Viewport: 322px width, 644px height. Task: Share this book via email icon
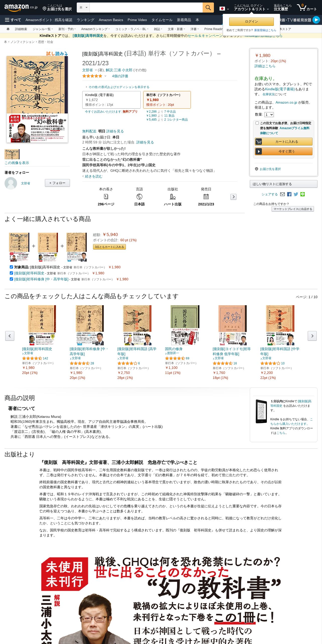click(282, 194)
